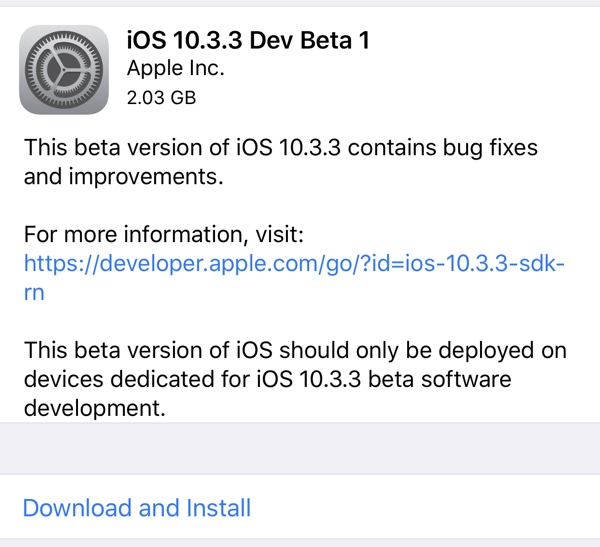The image size is (600, 547).
Task: Tap the word 'development.' in the warning
Action: pos(92,409)
